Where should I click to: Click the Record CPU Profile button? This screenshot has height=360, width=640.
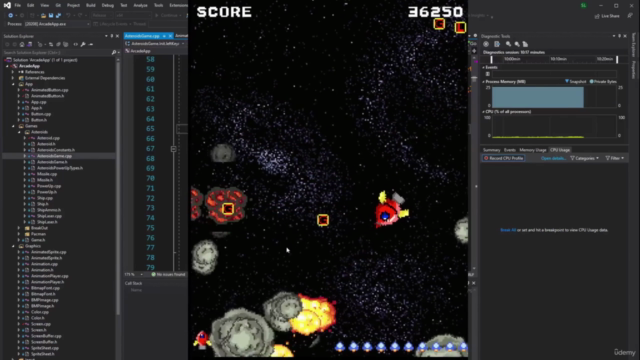coord(504,158)
